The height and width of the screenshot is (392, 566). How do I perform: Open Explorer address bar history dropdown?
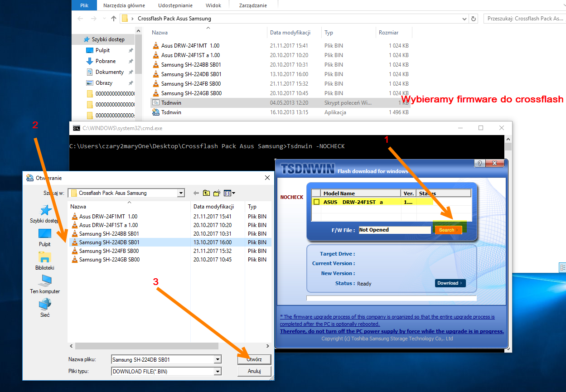pyautogui.click(x=464, y=19)
